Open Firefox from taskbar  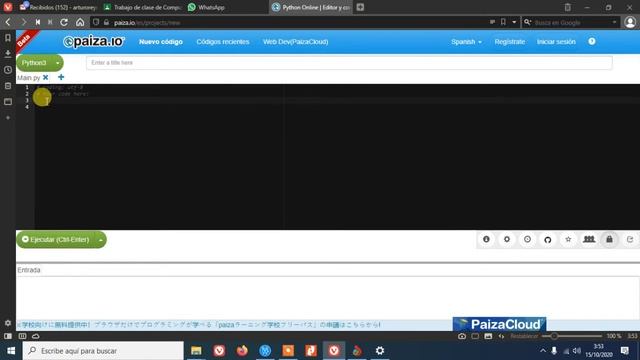tap(242, 351)
